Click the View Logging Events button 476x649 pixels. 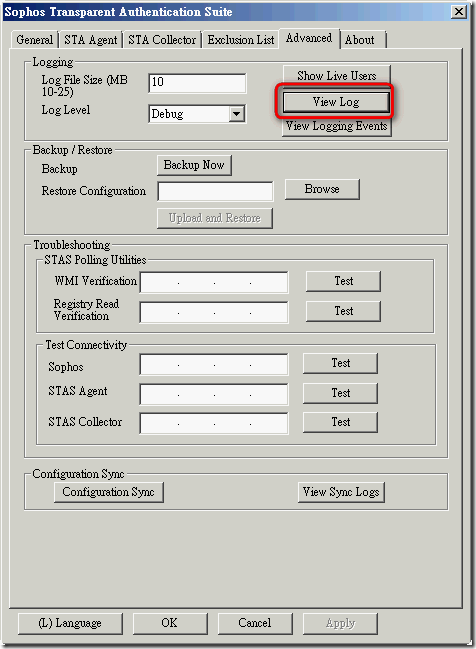337,126
